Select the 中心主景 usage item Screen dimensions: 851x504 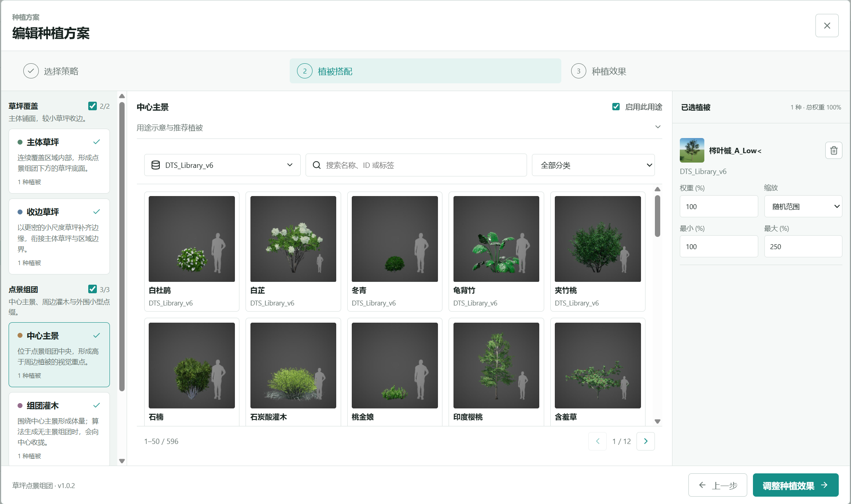pyautogui.click(x=59, y=355)
